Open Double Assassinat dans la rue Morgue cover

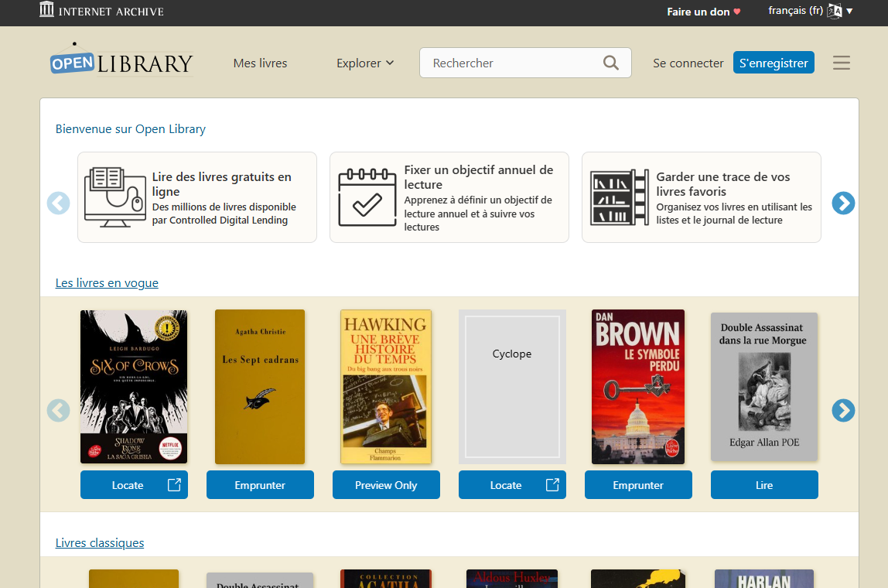pyautogui.click(x=764, y=387)
